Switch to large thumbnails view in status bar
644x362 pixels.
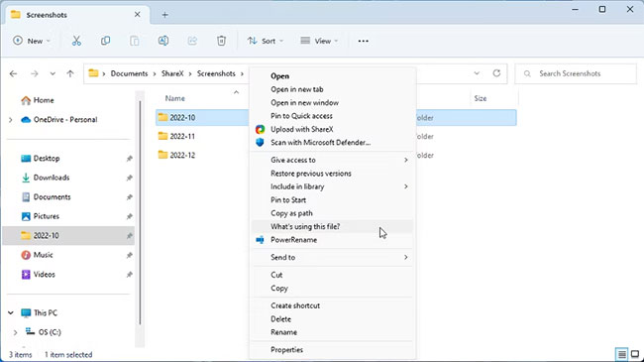635,354
